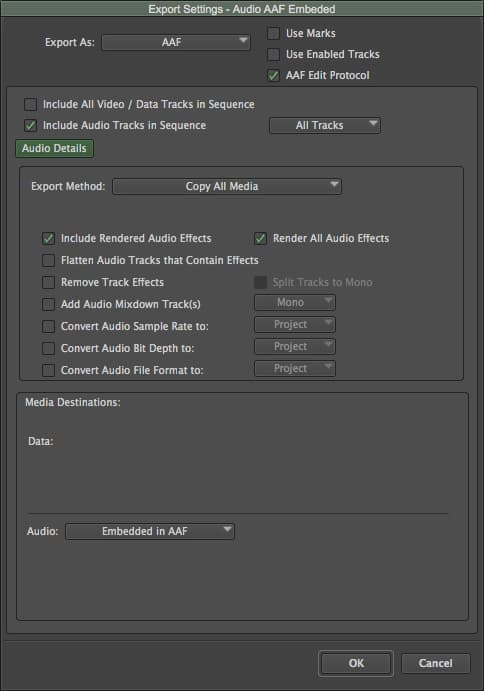Select the Audio Details tab

[54, 149]
